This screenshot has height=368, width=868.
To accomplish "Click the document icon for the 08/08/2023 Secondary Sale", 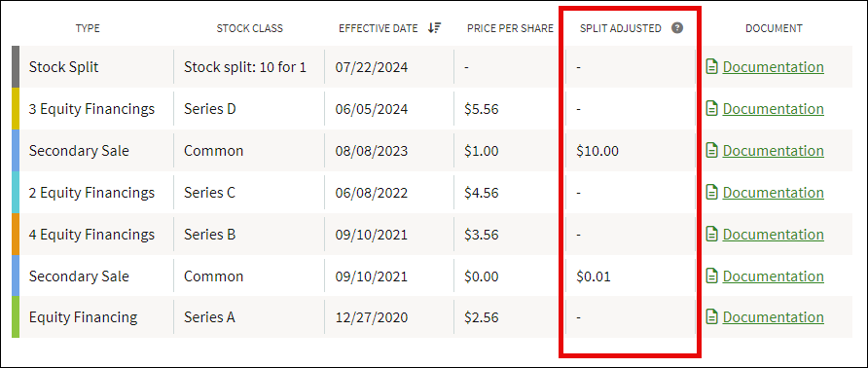I will [x=712, y=151].
